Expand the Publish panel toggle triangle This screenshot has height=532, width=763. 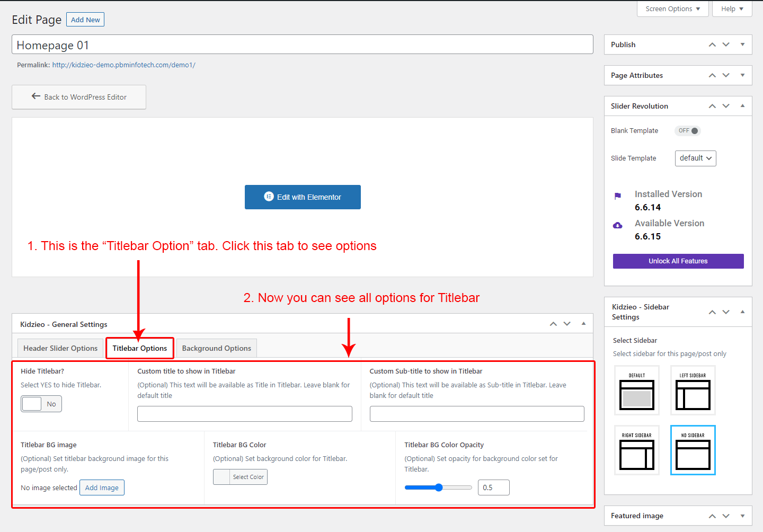pyautogui.click(x=742, y=45)
